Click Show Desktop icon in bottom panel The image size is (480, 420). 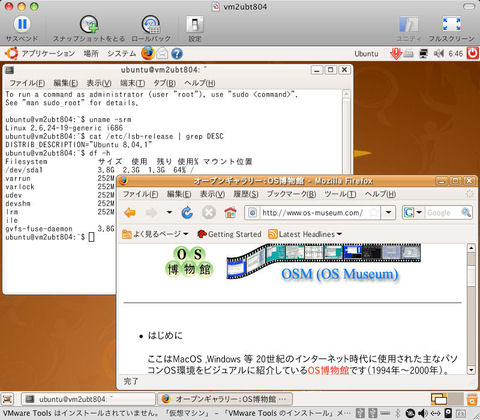(x=8, y=399)
